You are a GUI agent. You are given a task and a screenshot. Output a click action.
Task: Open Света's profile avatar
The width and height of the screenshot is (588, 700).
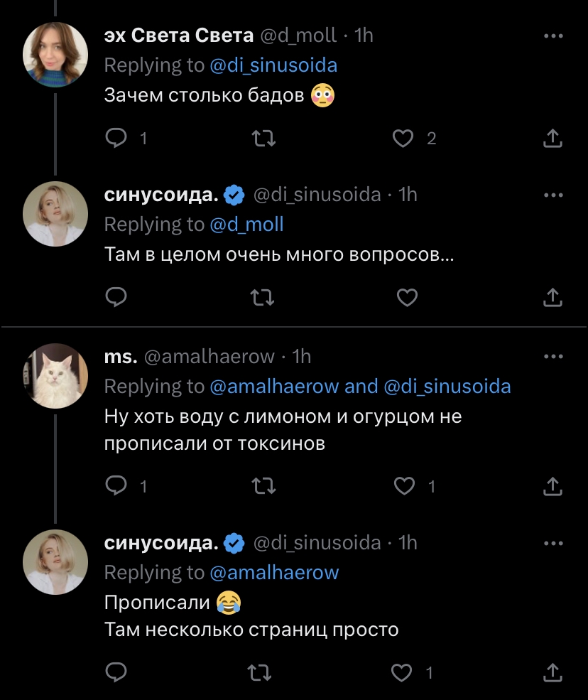click(x=55, y=55)
